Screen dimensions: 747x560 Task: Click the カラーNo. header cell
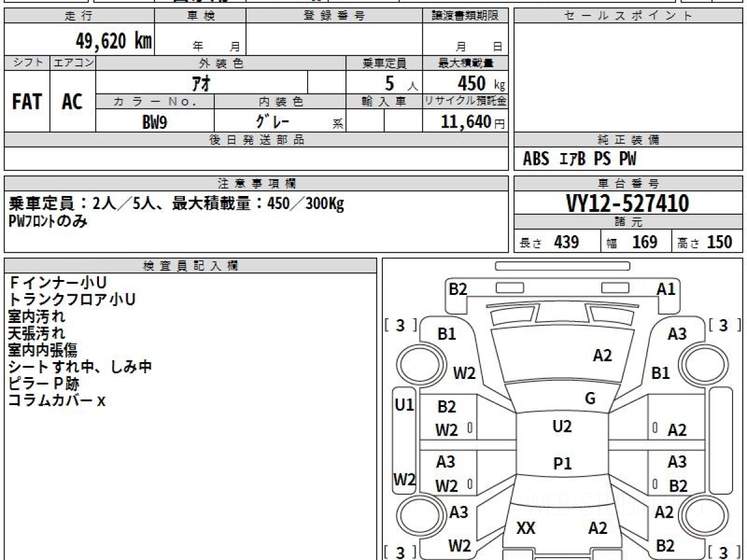155,101
